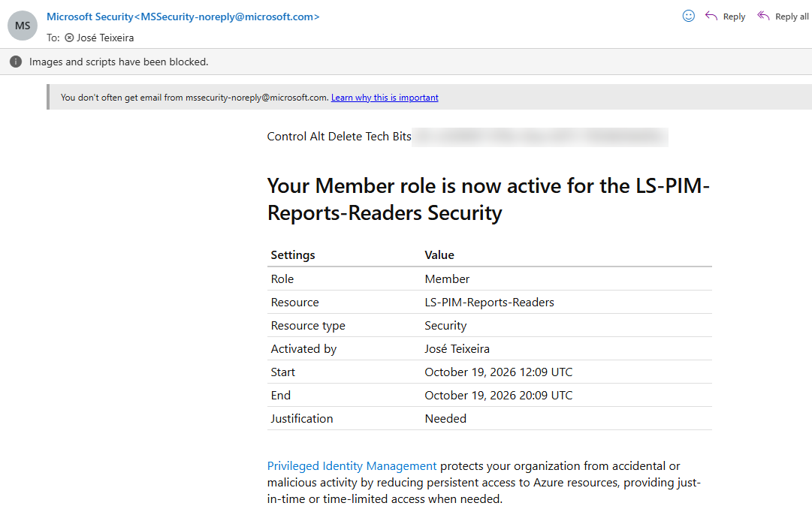The width and height of the screenshot is (812, 518).
Task: Click the MS sender avatar
Action: pos(23,26)
